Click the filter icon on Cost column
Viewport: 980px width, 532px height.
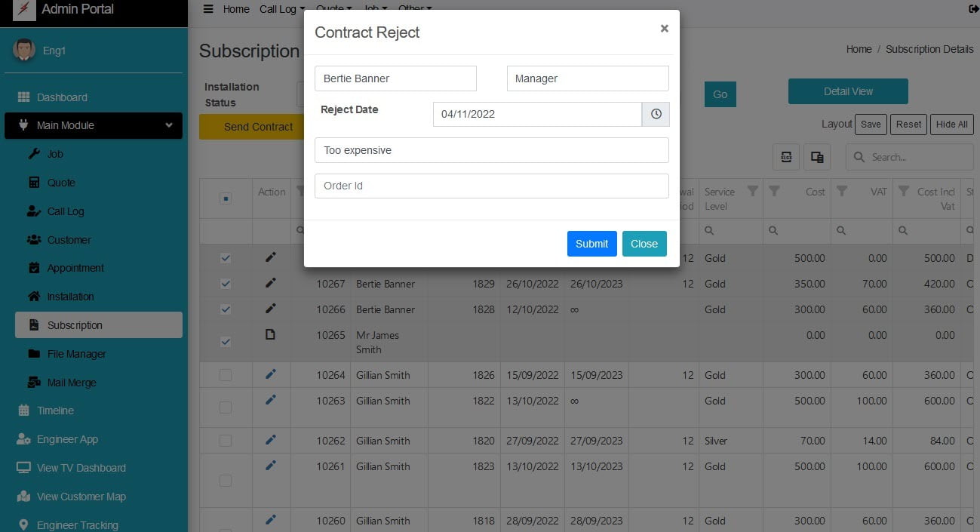(774, 192)
